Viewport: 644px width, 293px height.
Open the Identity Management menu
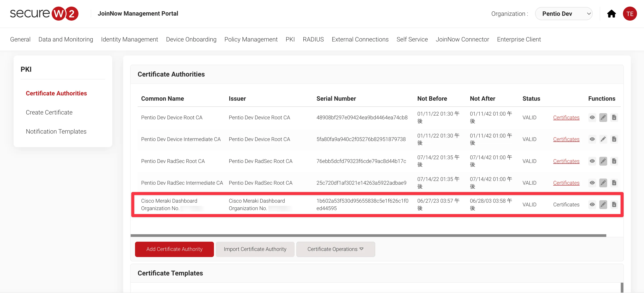coord(130,39)
